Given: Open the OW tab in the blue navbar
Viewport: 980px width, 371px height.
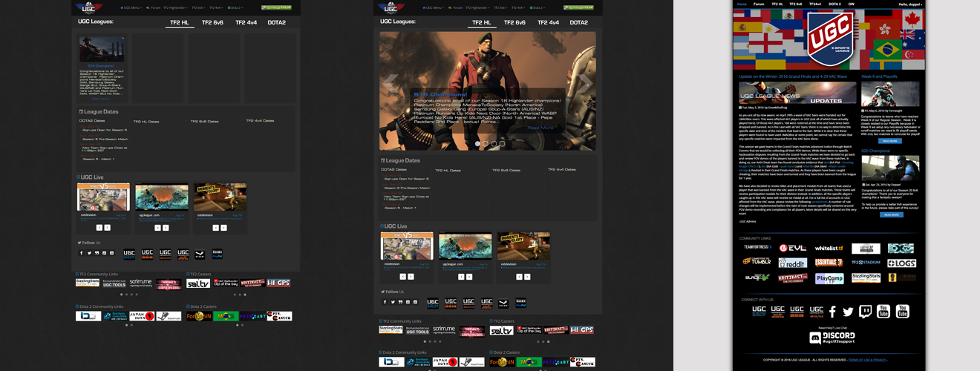Looking at the screenshot, I should [851, 4].
